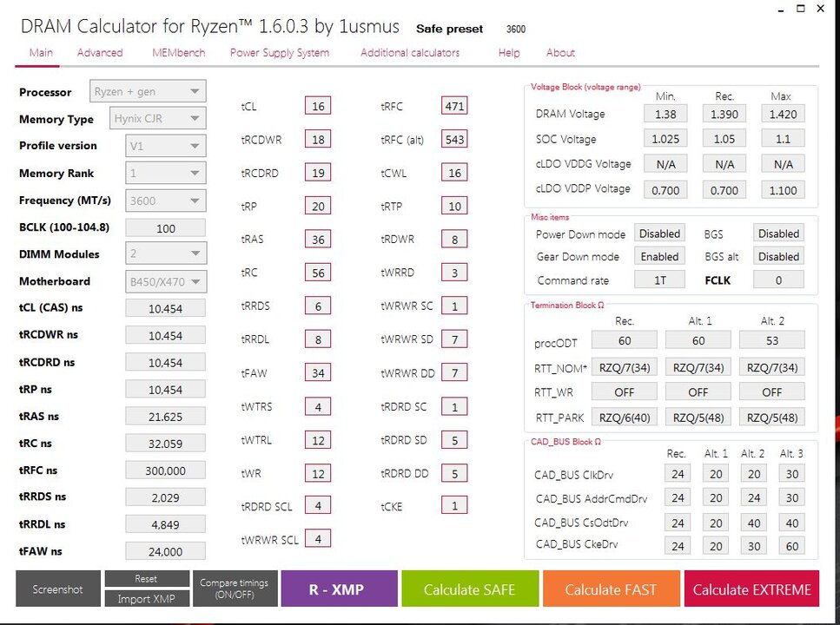Click the cLDO VDDP Voltage Max value 1.100
The width and height of the screenshot is (840, 625).
pos(783,189)
